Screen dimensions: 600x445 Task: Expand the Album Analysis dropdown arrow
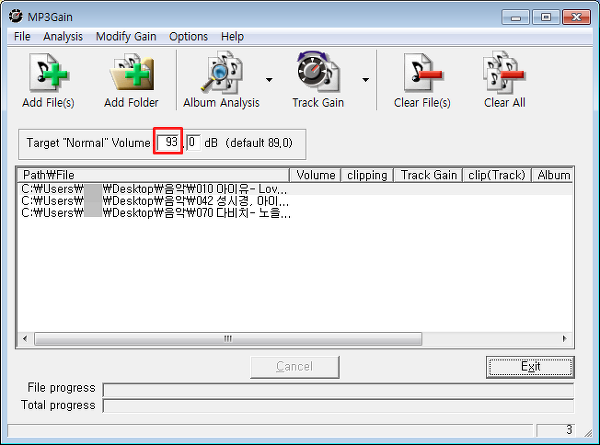pos(269,80)
